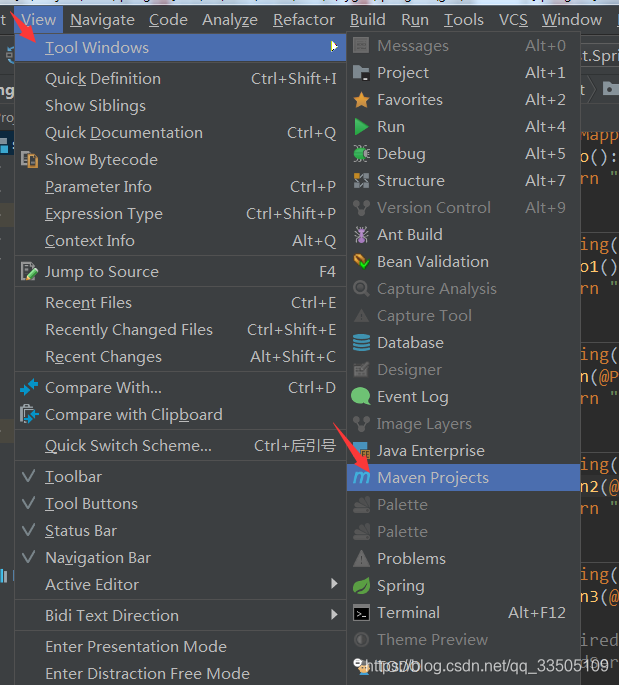Open the Project tool window icon
This screenshot has height=685, width=619.
click(x=361, y=73)
